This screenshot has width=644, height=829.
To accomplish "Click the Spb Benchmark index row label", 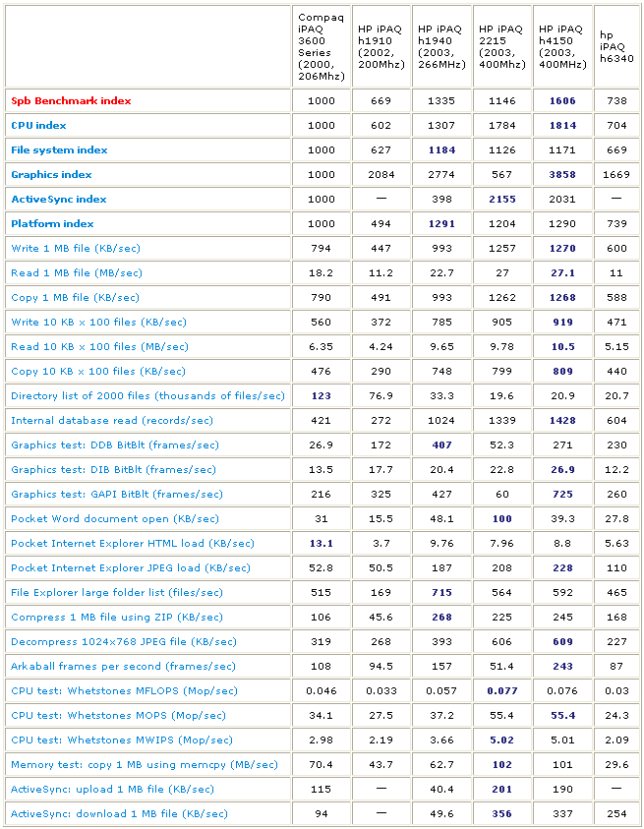I will (71, 100).
